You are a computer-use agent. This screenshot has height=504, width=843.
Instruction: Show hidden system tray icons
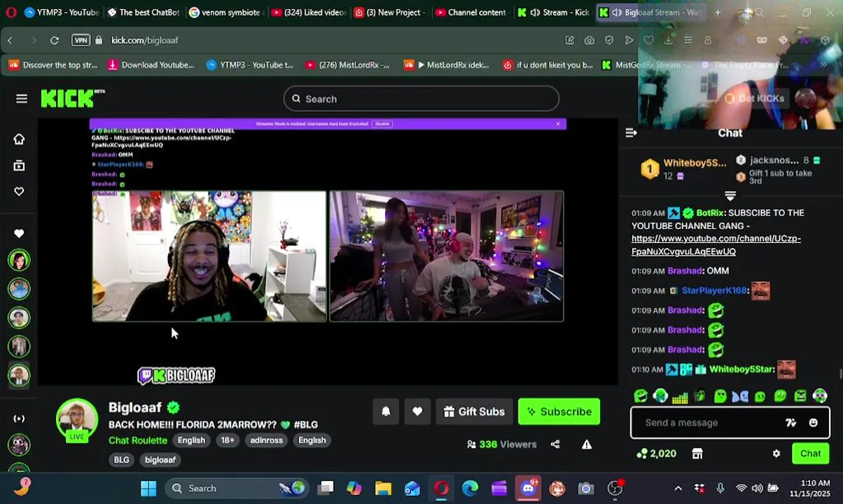click(x=678, y=489)
